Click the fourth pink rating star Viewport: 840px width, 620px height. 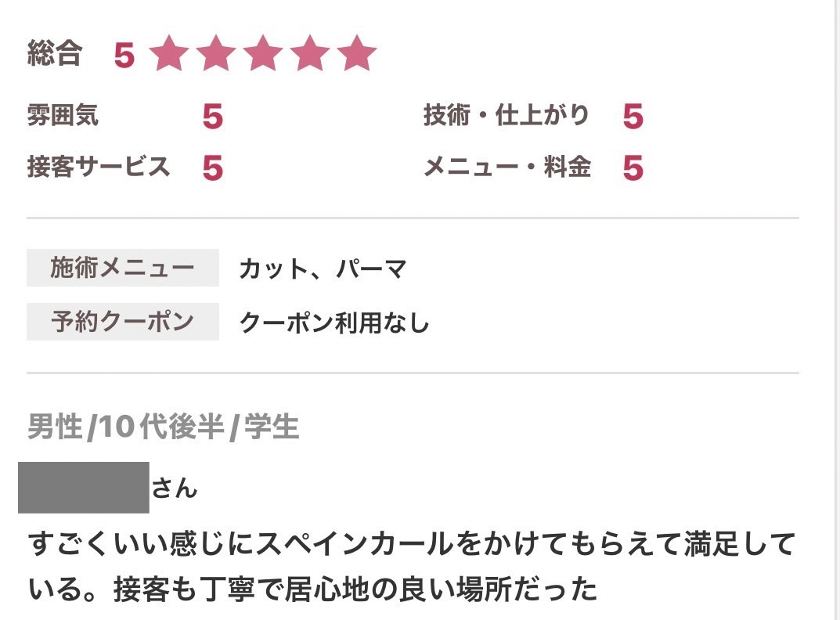pyautogui.click(x=310, y=53)
